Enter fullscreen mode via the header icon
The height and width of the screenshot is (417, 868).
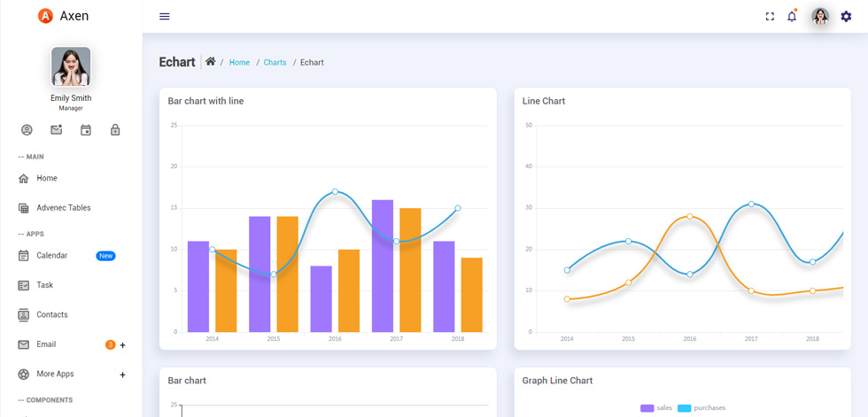[x=770, y=17]
